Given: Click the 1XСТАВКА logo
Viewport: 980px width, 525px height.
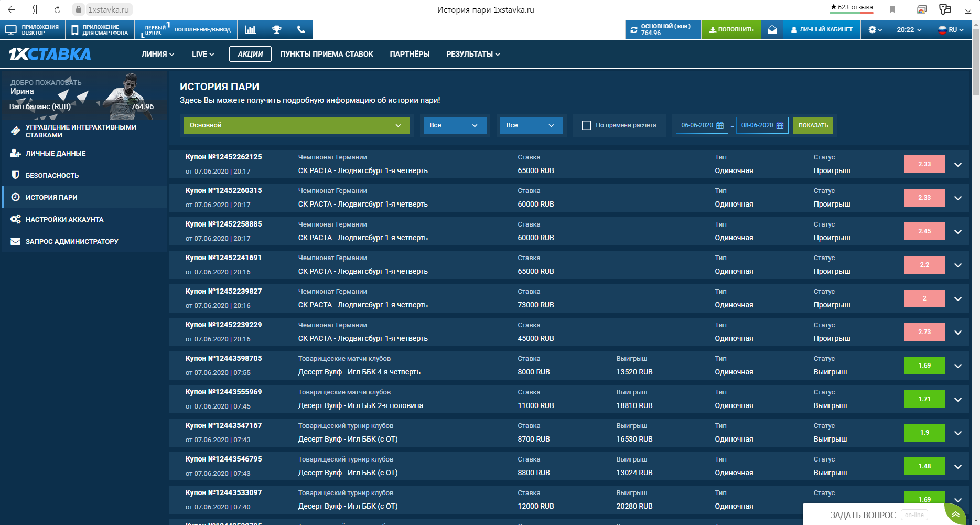Looking at the screenshot, I should pyautogui.click(x=50, y=54).
